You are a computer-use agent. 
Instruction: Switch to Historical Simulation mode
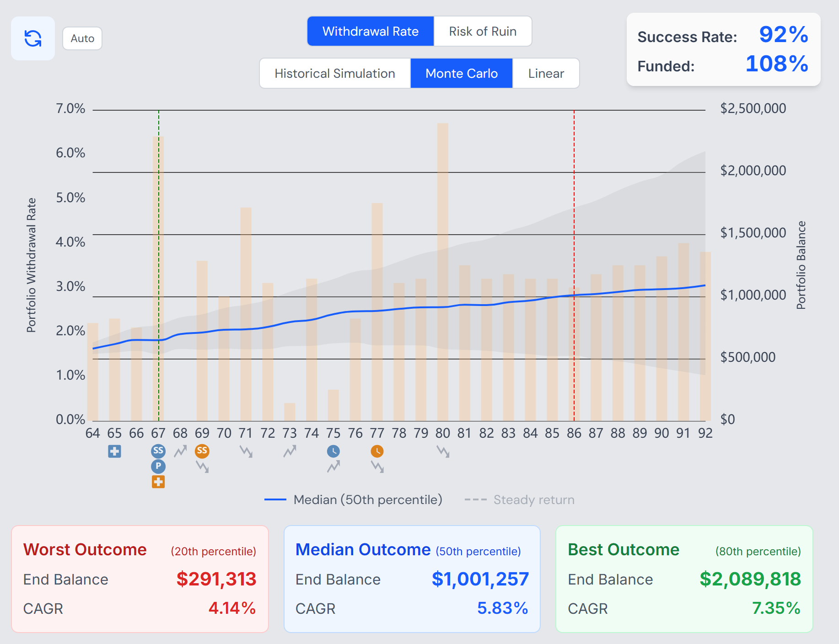click(x=335, y=73)
